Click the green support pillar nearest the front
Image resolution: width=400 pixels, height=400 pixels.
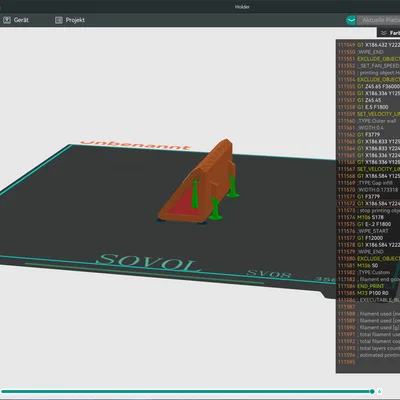pyautogui.click(x=216, y=208)
